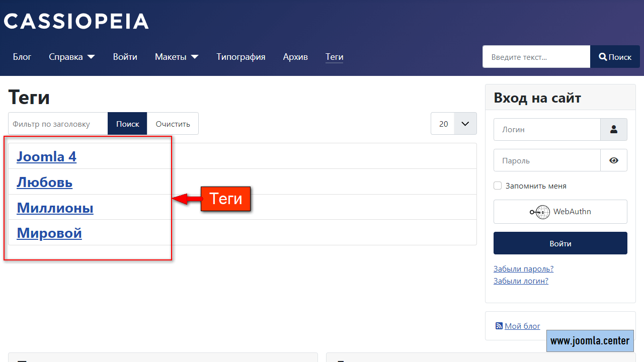Open the Миллионы tag link

(55, 207)
